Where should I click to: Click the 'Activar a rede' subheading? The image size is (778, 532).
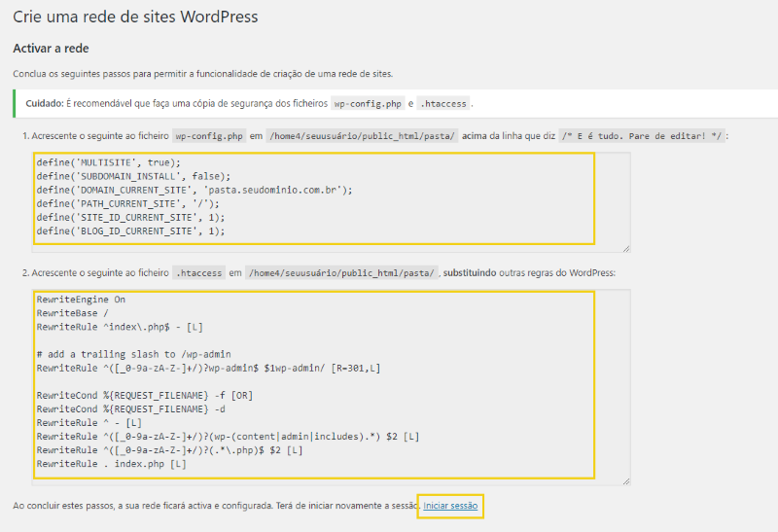(51, 48)
